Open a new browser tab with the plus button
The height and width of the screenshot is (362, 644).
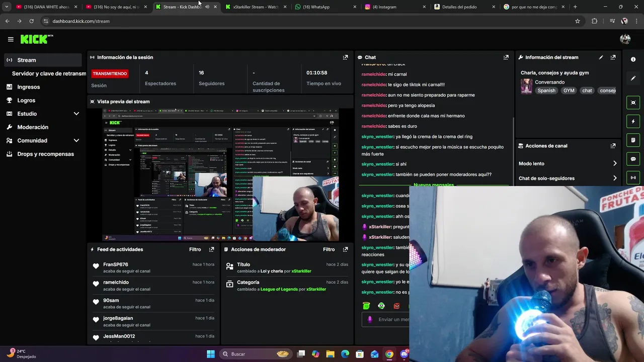tap(575, 7)
